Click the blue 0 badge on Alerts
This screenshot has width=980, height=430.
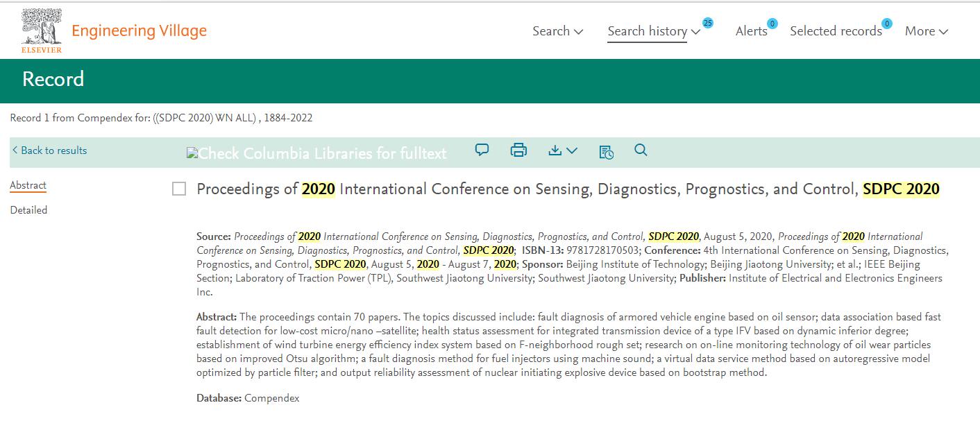pos(771,21)
